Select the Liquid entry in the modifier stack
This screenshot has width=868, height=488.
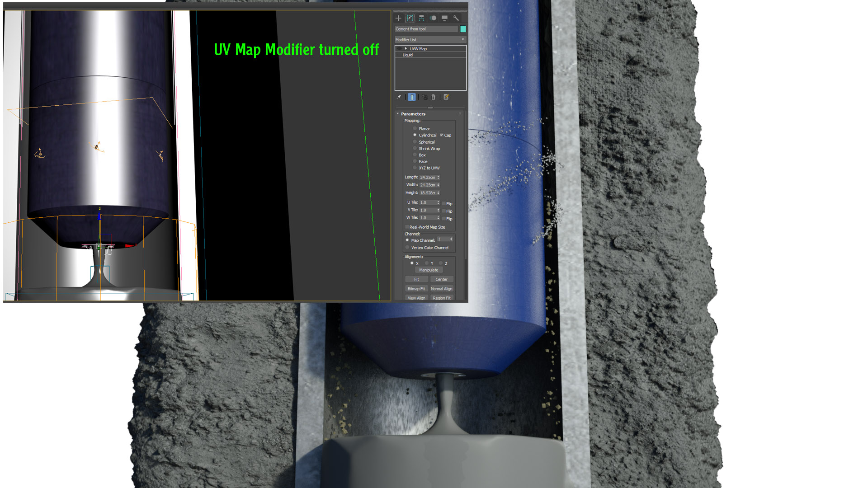(407, 55)
